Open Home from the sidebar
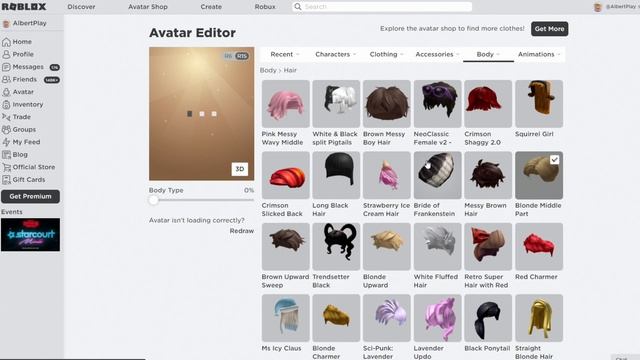This screenshot has width=640, height=360. pyautogui.click(x=17, y=42)
